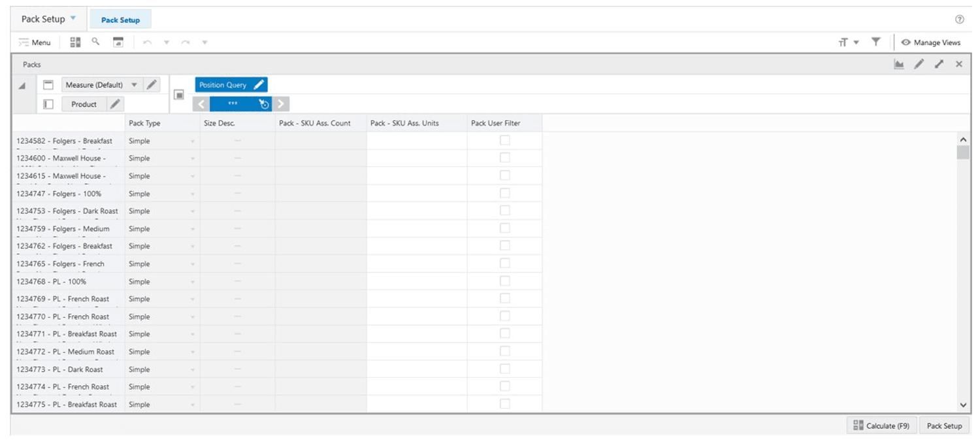Click the column axis layout icon
Viewport: 980px width, 442px height.
[48, 85]
